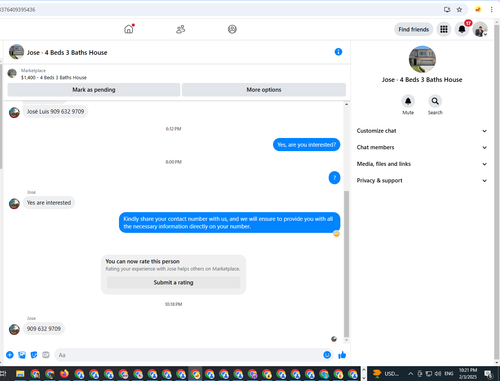
Task: Click the '$1,400 · 4 Beds 3 Baths House' listing text
Action: click(x=54, y=78)
